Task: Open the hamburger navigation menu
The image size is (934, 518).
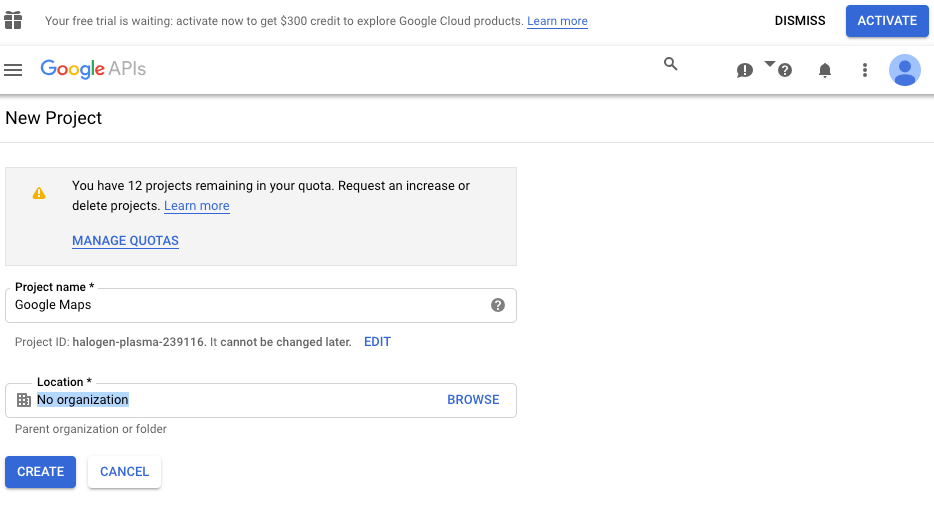Action: (x=13, y=70)
